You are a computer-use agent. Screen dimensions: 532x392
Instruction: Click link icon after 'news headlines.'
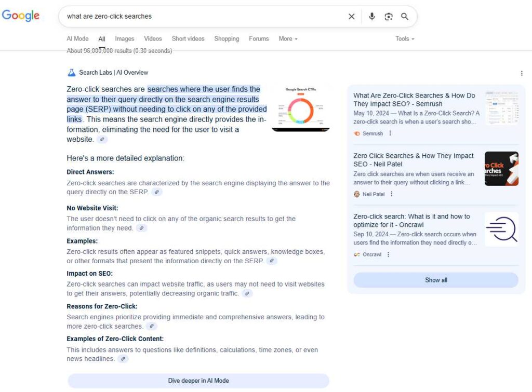[123, 359]
